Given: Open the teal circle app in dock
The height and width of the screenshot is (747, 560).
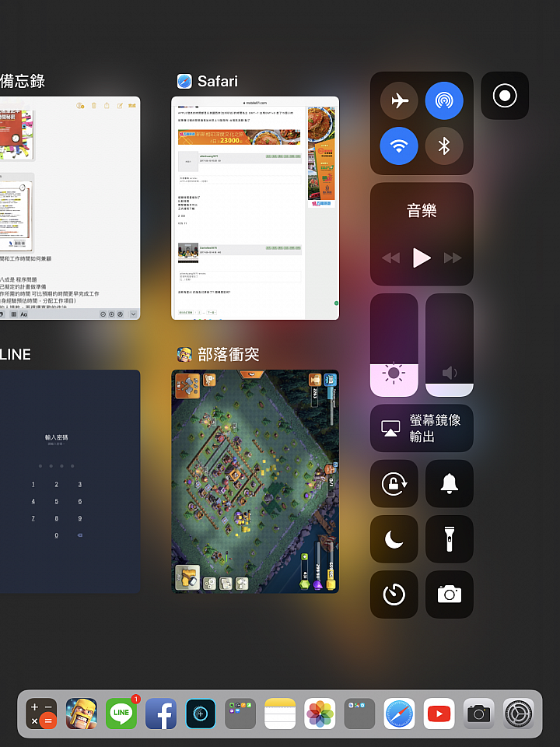Looking at the screenshot, I should pyautogui.click(x=201, y=714).
